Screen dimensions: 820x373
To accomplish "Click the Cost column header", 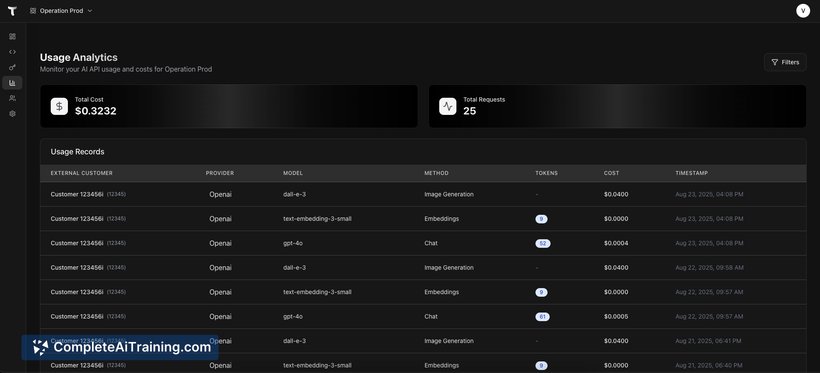I will point(611,173).
